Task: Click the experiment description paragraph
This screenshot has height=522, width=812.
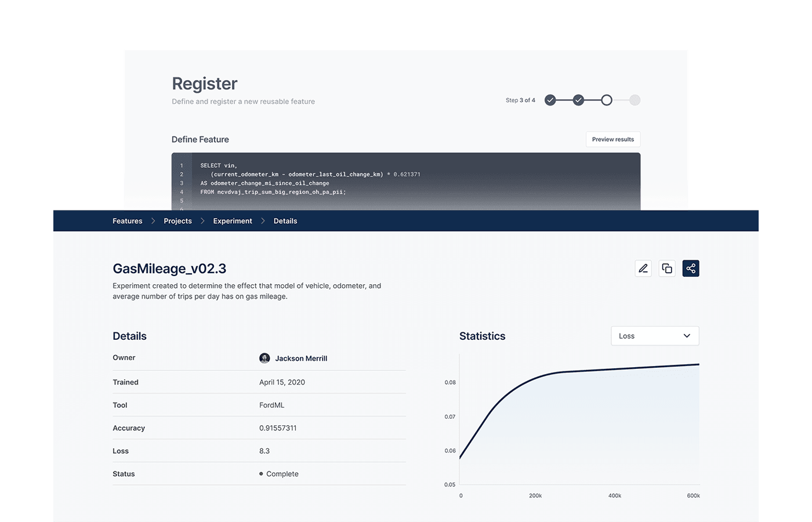Action: pyautogui.click(x=247, y=291)
